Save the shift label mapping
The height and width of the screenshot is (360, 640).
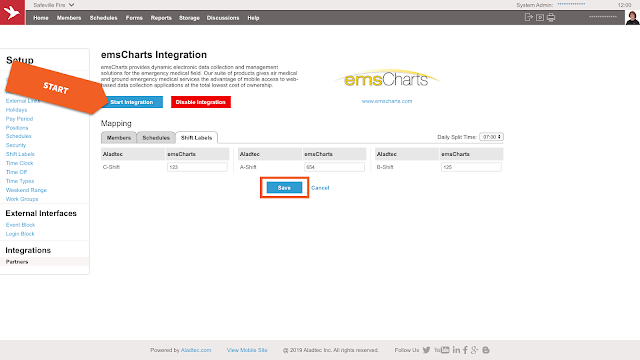pyautogui.click(x=284, y=188)
